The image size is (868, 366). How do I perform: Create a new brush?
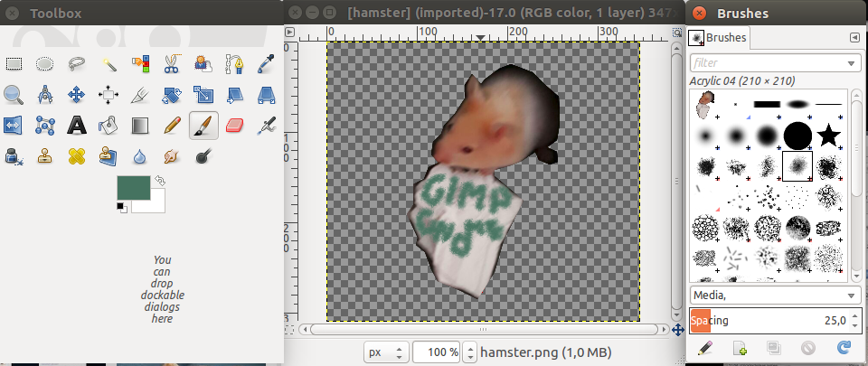coord(740,348)
